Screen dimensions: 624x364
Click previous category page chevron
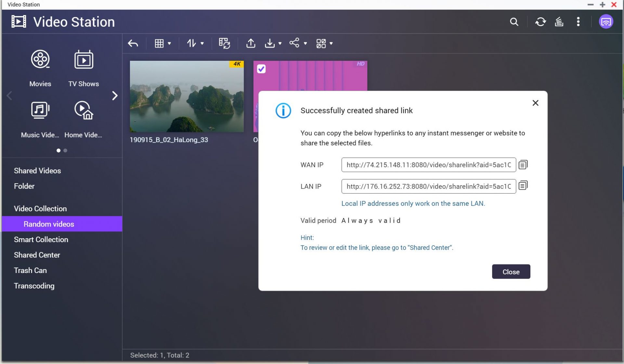pyautogui.click(x=9, y=96)
